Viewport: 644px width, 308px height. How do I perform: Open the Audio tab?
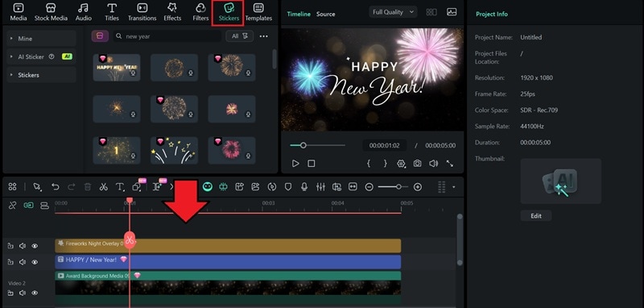tap(84, 12)
